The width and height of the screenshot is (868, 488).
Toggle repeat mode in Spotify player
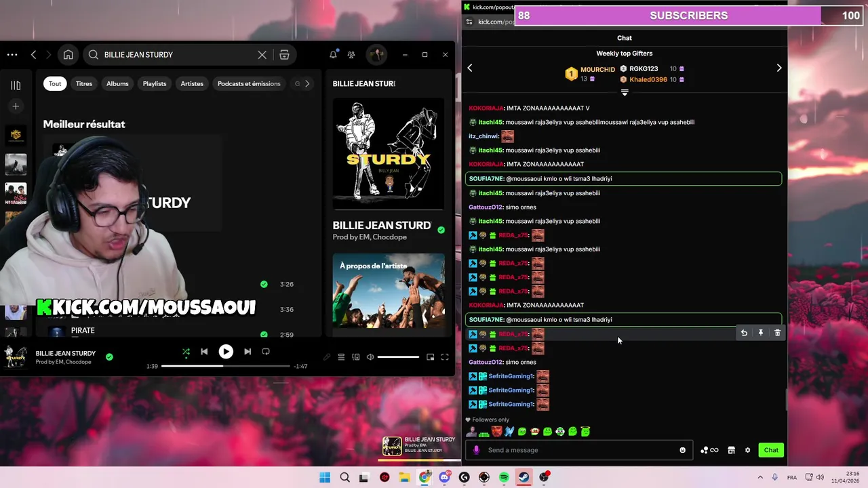pyautogui.click(x=266, y=352)
